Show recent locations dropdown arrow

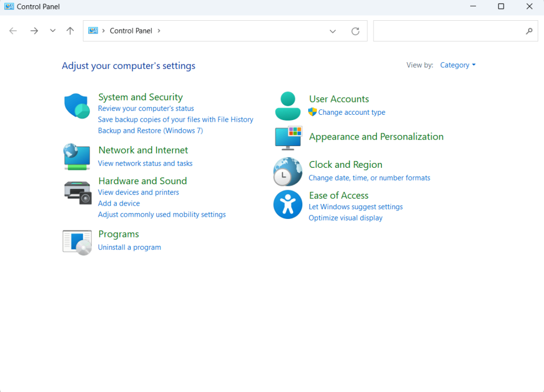pos(53,31)
